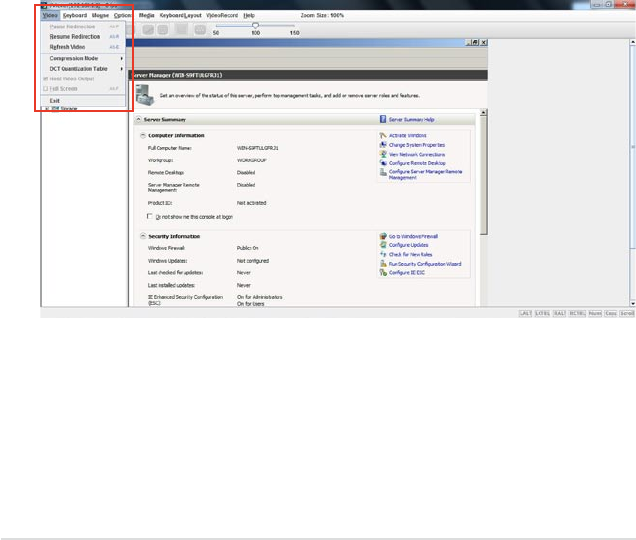Expand the Compression Mode submenu arrow

pos(121,58)
